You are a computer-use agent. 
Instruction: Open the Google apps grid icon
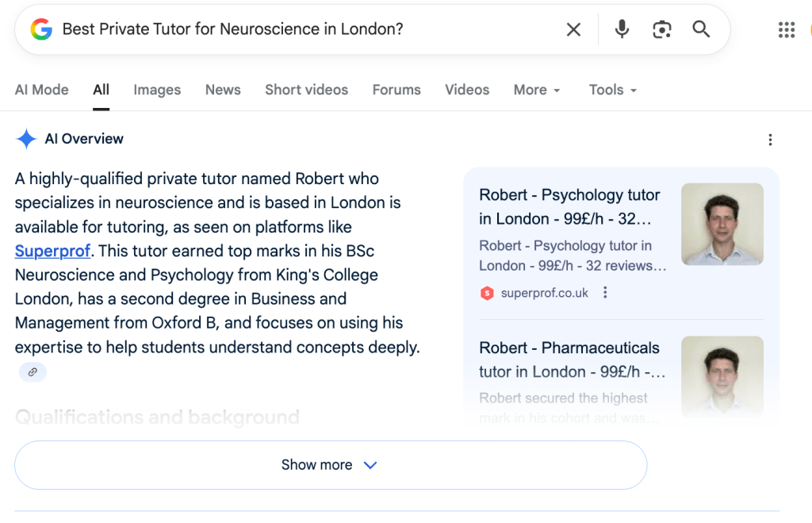(x=786, y=30)
